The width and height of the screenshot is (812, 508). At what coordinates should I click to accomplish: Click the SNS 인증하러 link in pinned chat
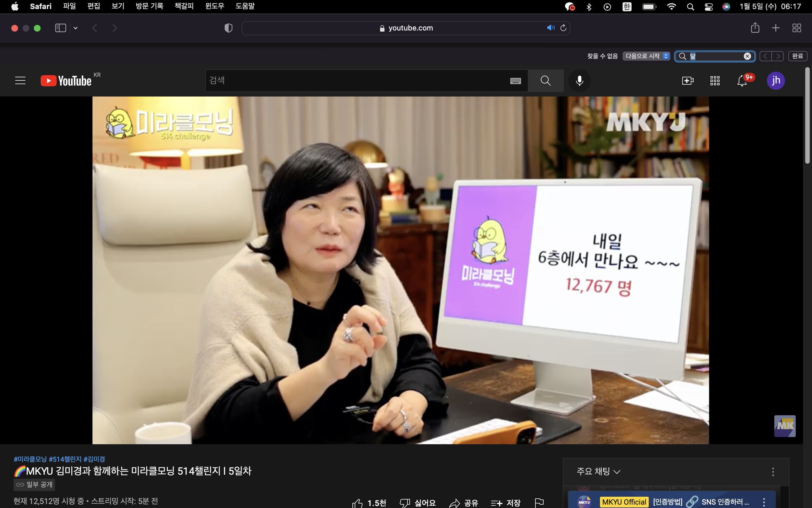(x=725, y=502)
